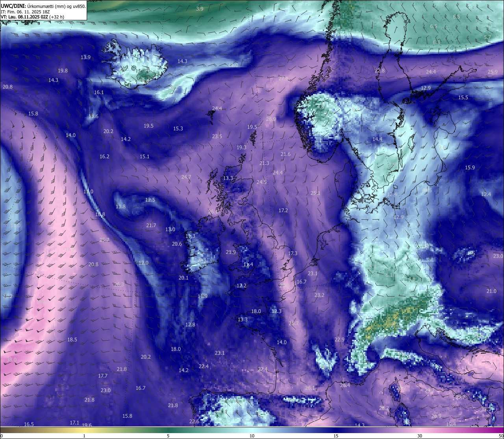This screenshot has height=439, width=504.
Task: Click the UWC/DINI title line in header box
Action: tap(43, 6)
